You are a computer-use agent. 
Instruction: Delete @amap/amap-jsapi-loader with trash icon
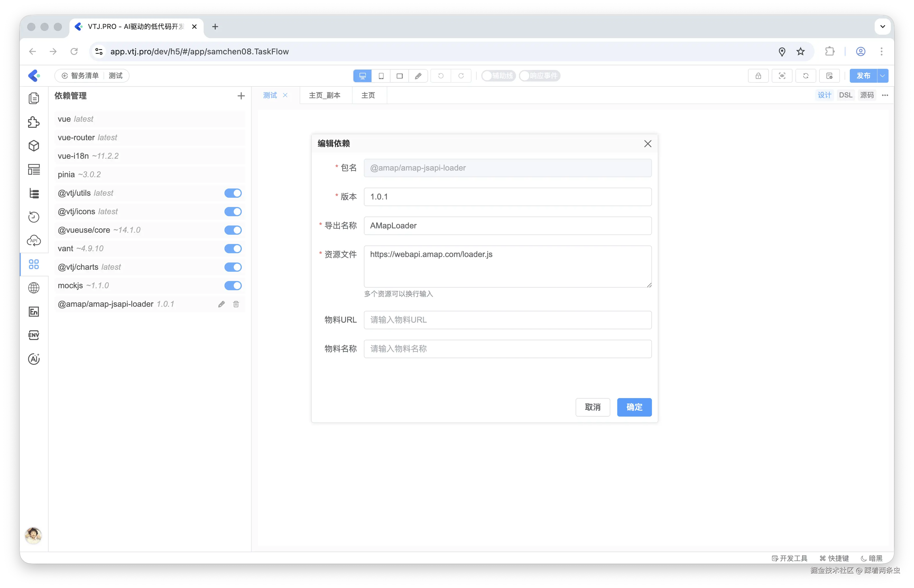pos(236,304)
